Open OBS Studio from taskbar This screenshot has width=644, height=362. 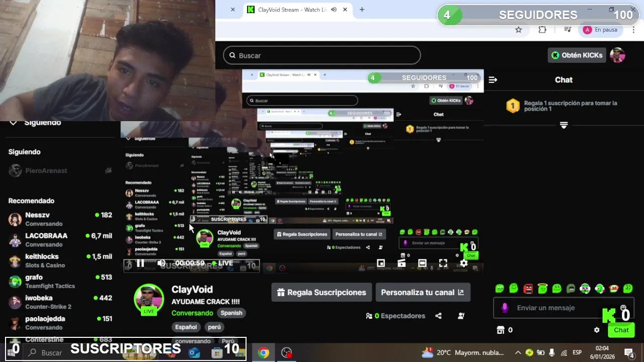286,352
